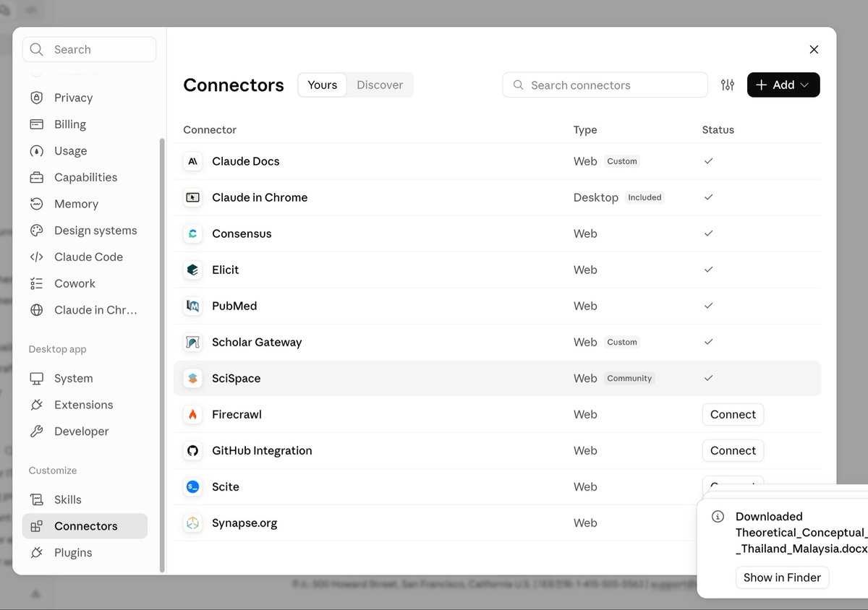Connect the GitHub Integration connector
Image resolution: width=868 pixels, height=610 pixels.
click(733, 450)
